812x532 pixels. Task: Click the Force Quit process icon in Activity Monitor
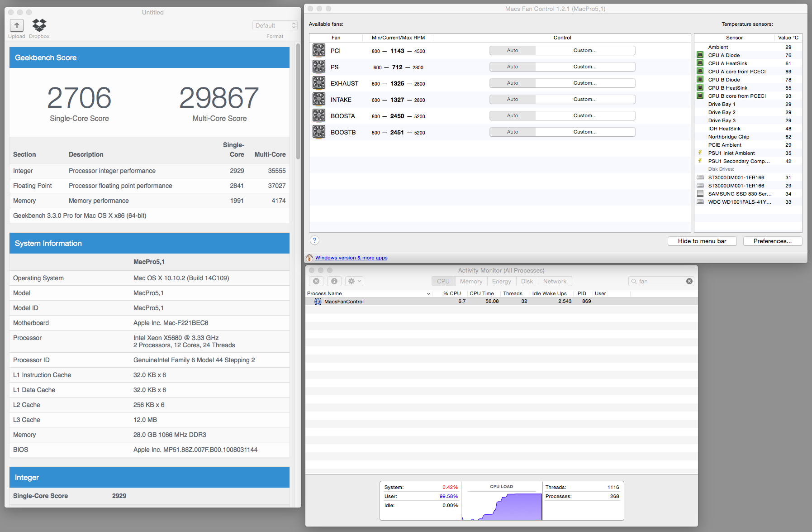click(x=316, y=281)
